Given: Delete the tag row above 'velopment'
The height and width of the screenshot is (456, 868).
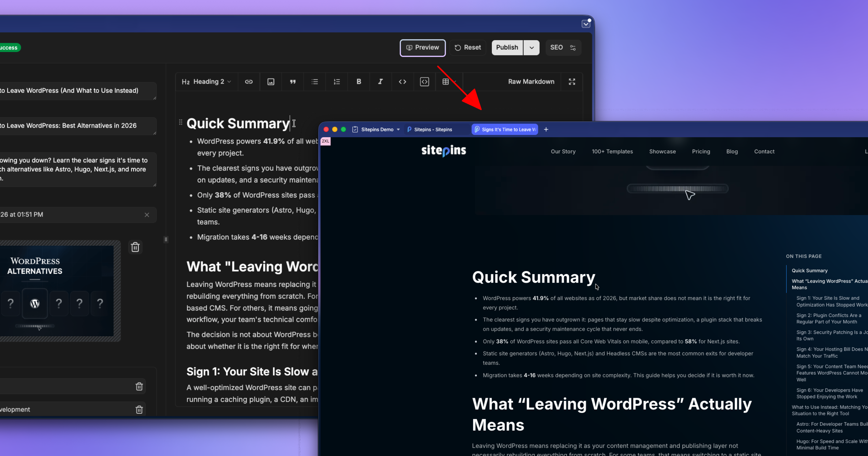Looking at the screenshot, I should [139, 386].
